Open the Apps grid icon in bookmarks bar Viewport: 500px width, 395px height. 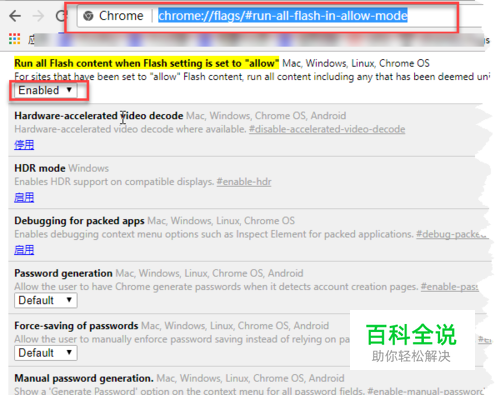(x=14, y=39)
